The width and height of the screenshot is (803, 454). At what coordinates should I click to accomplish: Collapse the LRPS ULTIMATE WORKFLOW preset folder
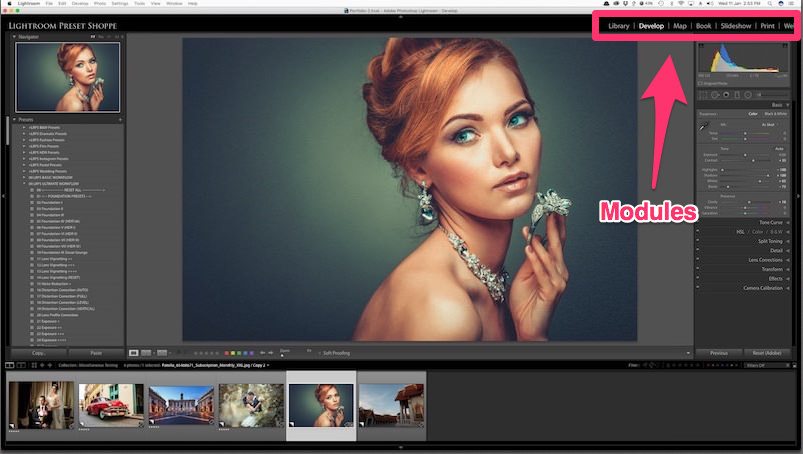coord(24,184)
